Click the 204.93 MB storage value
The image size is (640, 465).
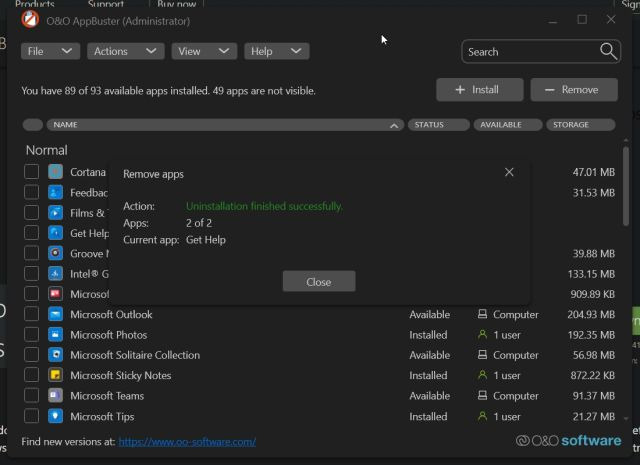point(591,314)
